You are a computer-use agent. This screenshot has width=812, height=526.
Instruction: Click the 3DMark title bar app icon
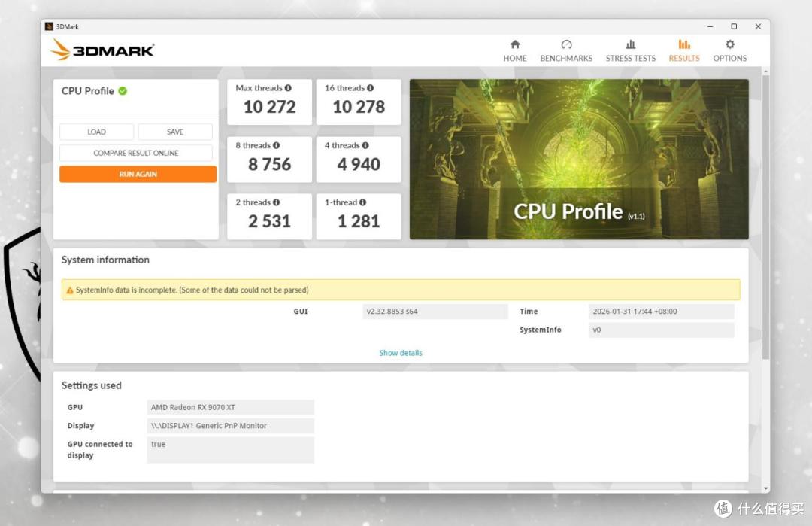[49, 26]
